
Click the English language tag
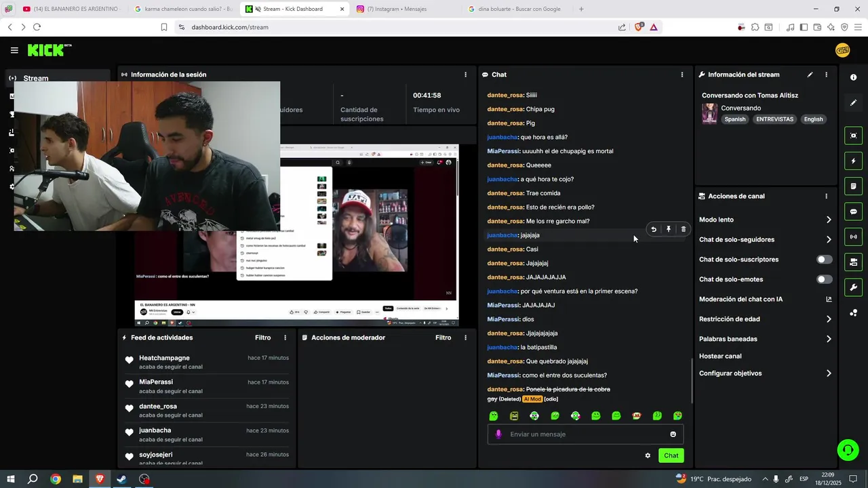click(x=813, y=119)
